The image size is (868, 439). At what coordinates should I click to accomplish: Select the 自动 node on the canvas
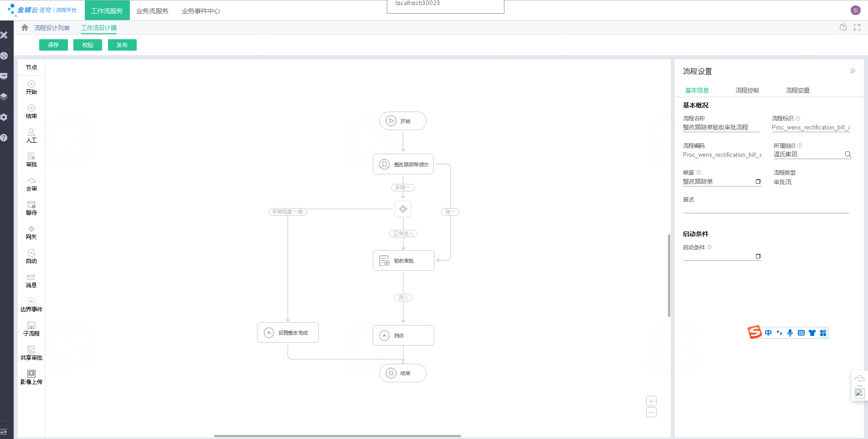[x=403, y=335]
